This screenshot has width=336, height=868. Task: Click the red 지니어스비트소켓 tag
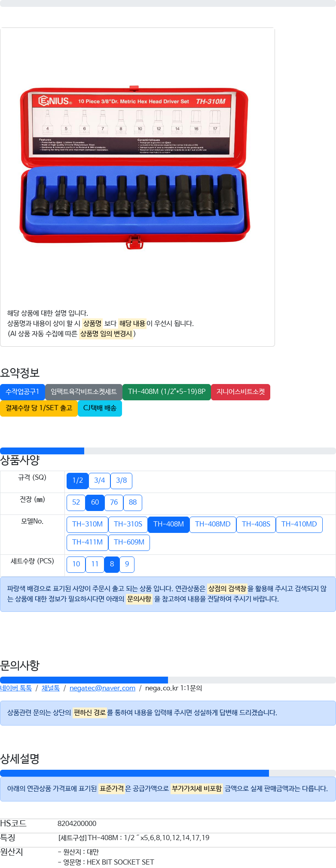click(241, 392)
